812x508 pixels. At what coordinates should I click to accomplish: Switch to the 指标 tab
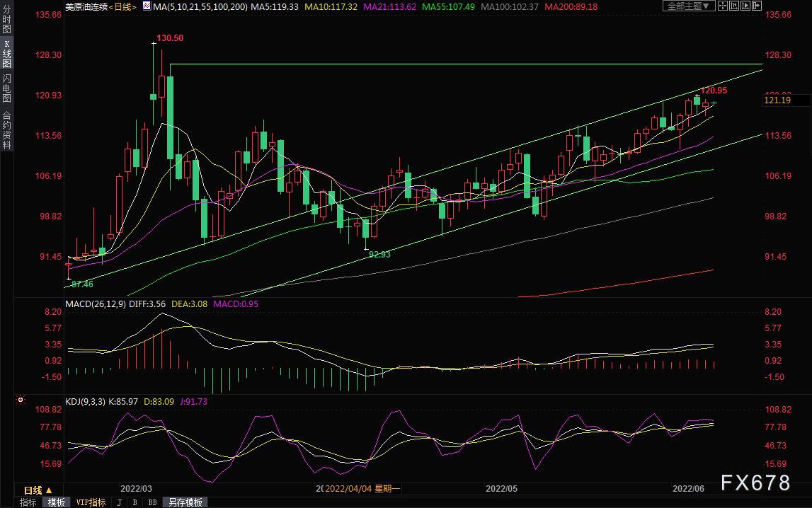(28, 502)
